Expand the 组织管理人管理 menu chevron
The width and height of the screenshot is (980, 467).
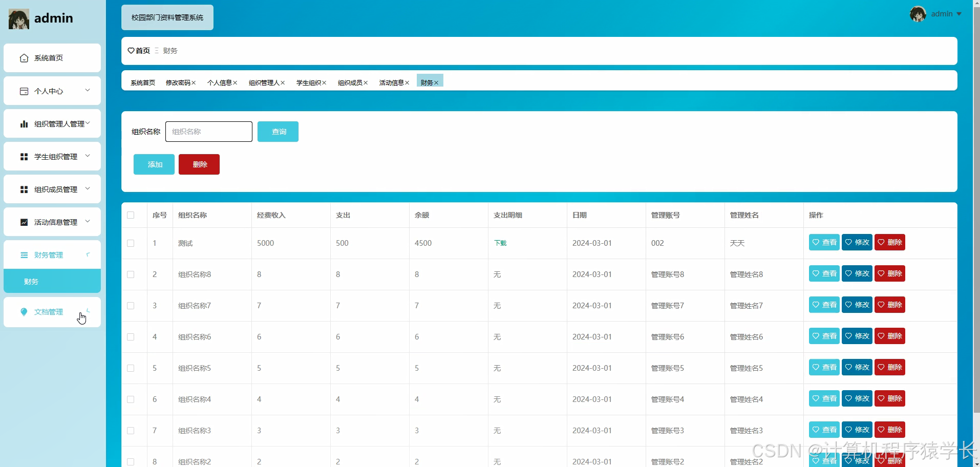click(88, 123)
